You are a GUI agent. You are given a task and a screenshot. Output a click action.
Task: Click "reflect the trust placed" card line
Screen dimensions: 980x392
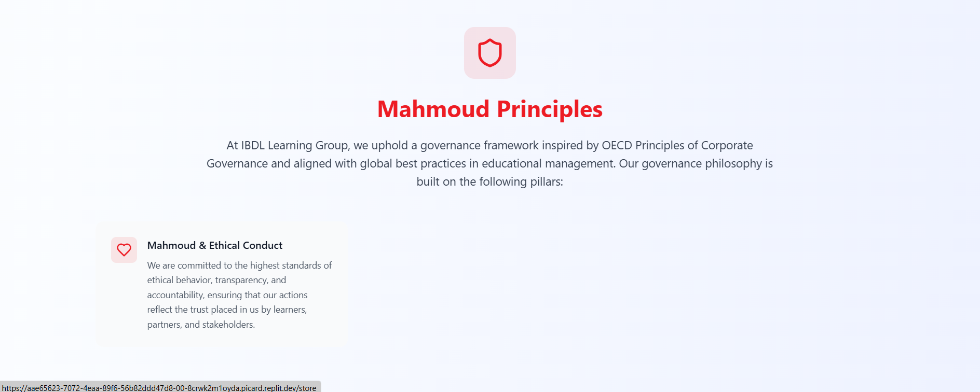click(192, 310)
